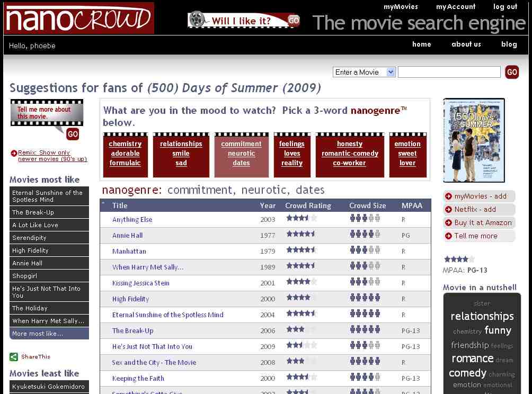Open 'Eternal Sunshine of the Spotless Mind' in sidebar

49,196
